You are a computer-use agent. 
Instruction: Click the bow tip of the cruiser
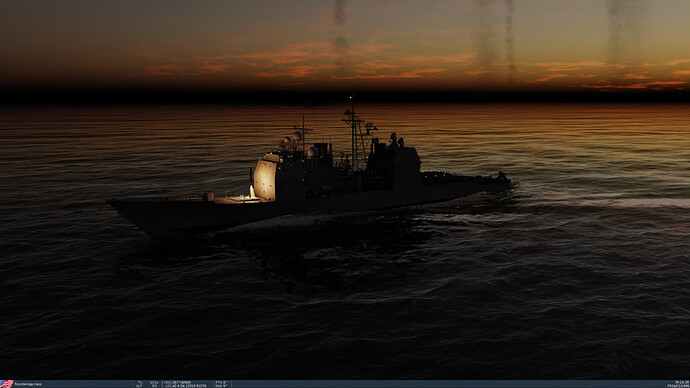[x=111, y=202]
